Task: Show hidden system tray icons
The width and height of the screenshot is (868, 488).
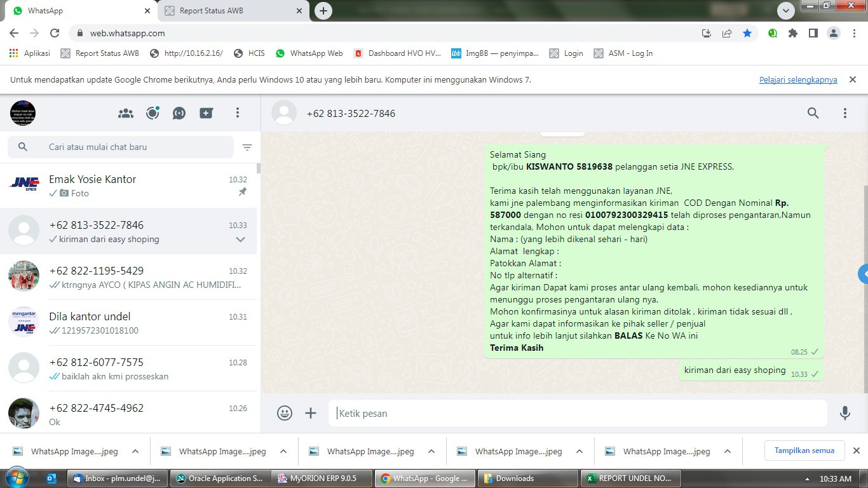Action: tap(808, 479)
